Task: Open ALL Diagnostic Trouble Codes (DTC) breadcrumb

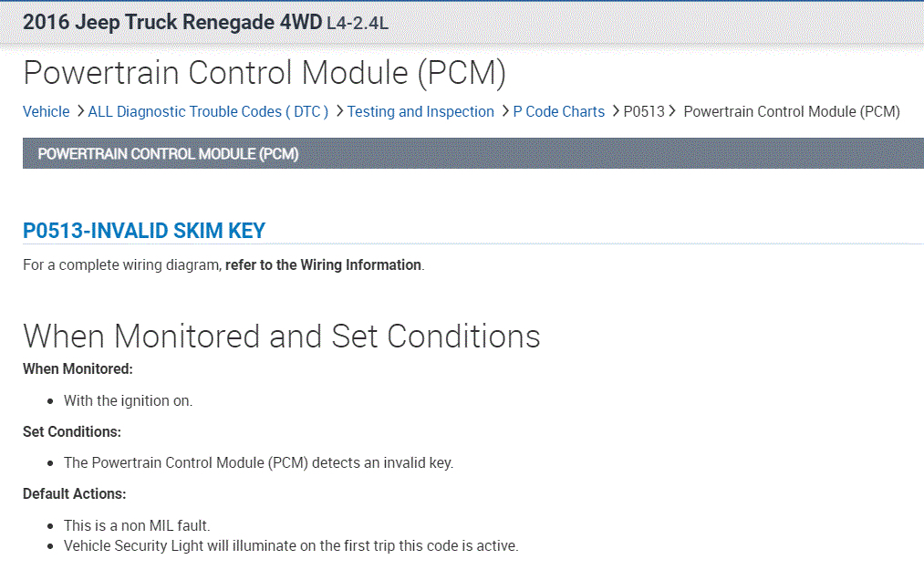Action: [208, 111]
